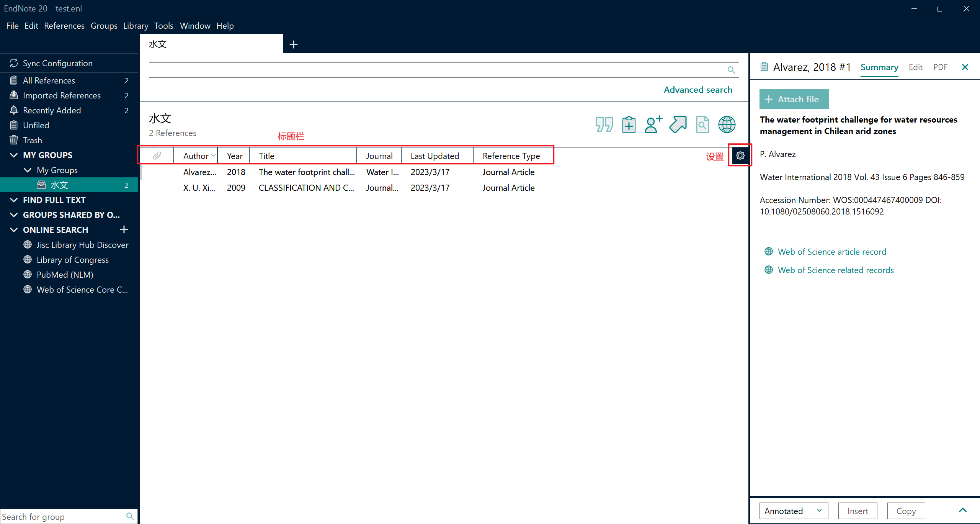Open the insert citation quote icon

click(x=604, y=124)
